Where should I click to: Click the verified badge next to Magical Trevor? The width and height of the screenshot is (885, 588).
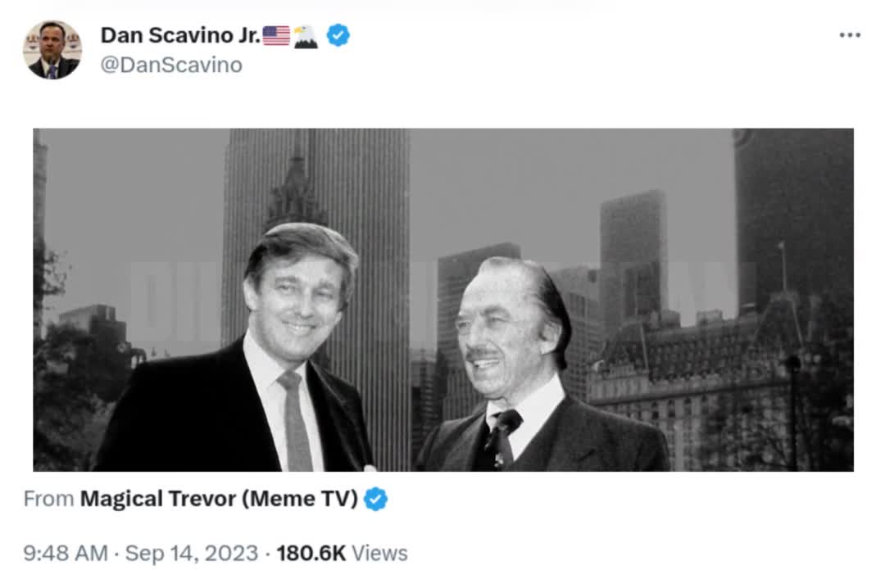(x=376, y=499)
